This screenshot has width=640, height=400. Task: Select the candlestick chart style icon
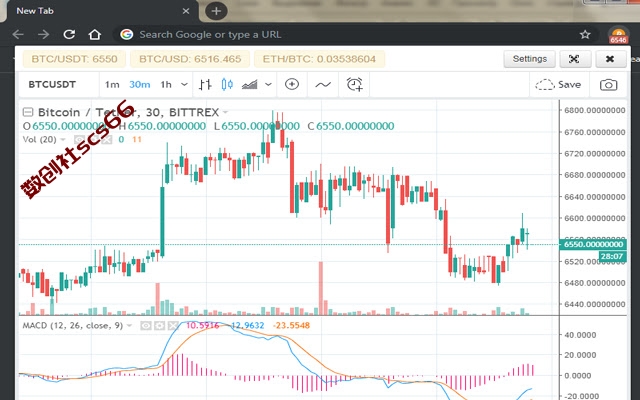coord(227,84)
